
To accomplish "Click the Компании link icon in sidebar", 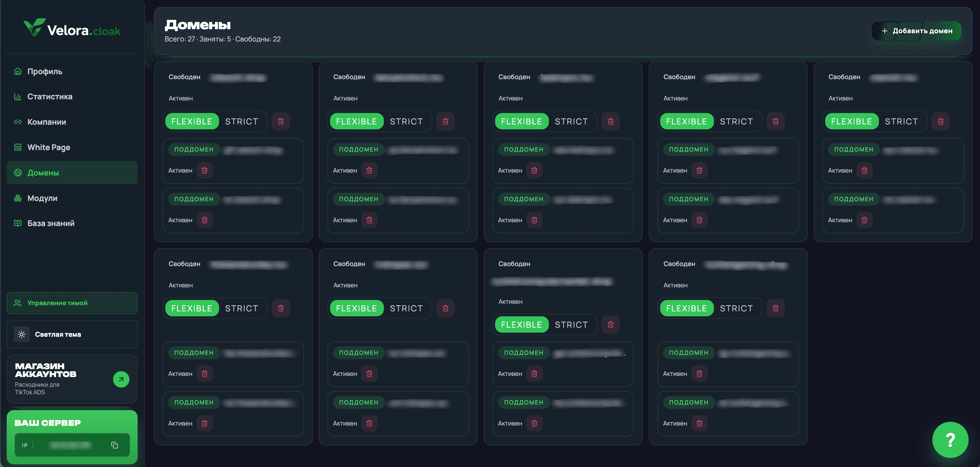I will (18, 122).
